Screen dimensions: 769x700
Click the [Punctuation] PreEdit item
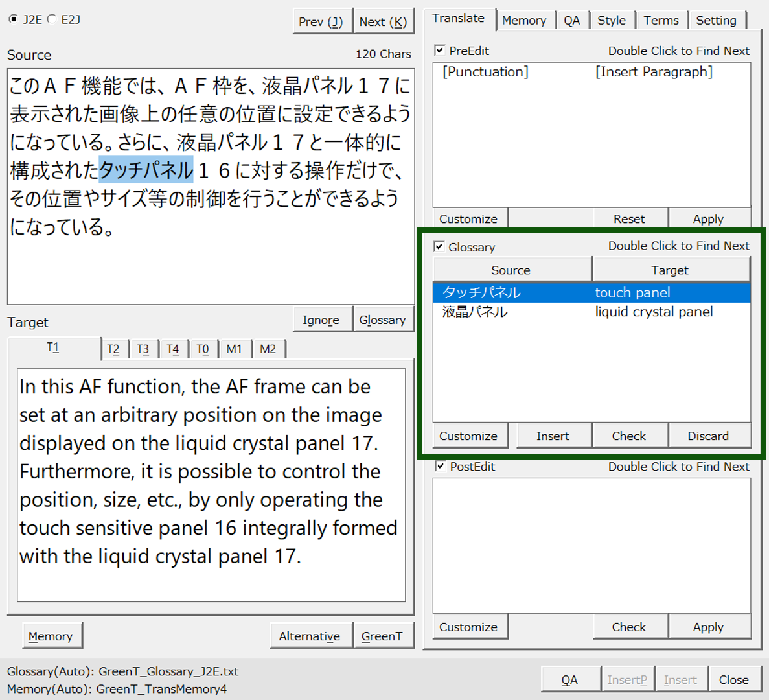pyautogui.click(x=485, y=72)
